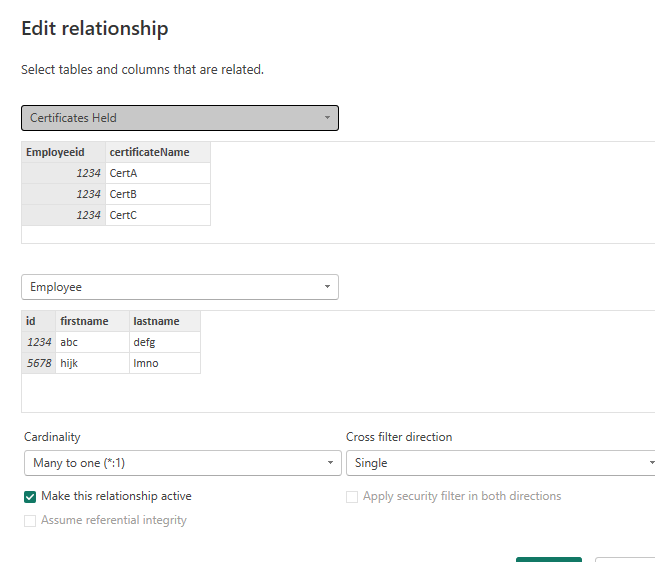The height and width of the screenshot is (562, 655).
Task: Click the defg lastname cell
Action: (165, 342)
